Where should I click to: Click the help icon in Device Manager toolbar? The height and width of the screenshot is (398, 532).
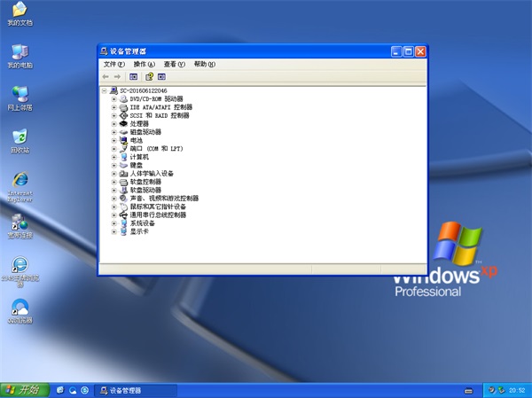coord(151,77)
